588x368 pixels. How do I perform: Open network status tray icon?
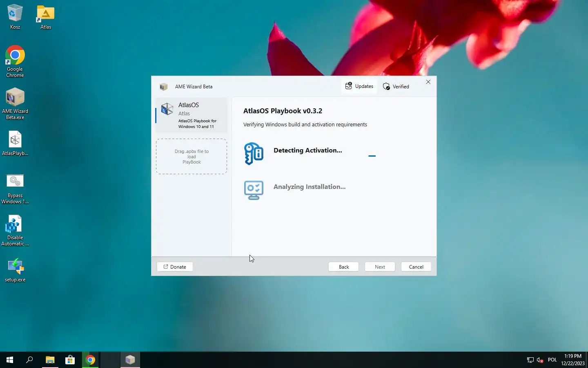click(530, 360)
